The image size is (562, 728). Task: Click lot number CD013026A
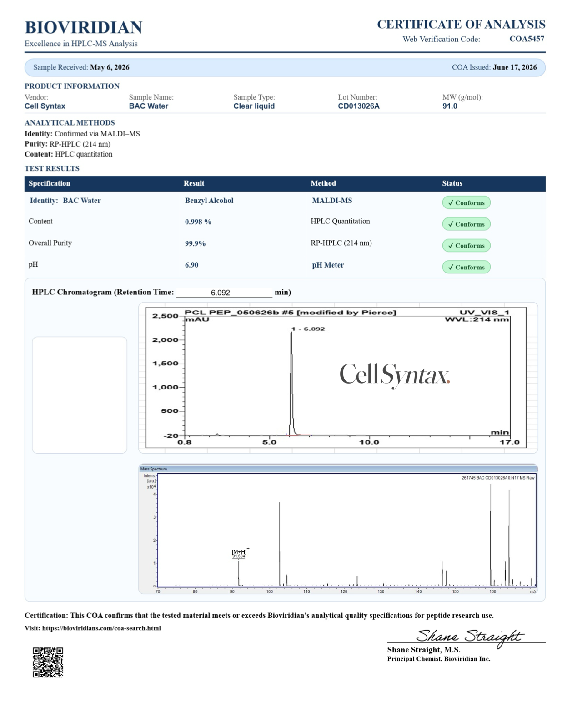(x=358, y=106)
